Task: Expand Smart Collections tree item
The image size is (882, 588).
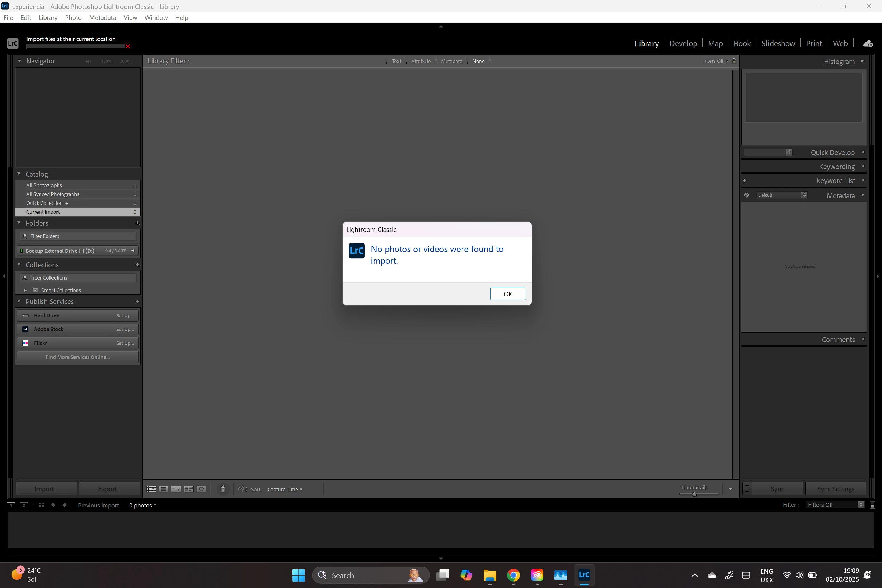Action: (25, 290)
